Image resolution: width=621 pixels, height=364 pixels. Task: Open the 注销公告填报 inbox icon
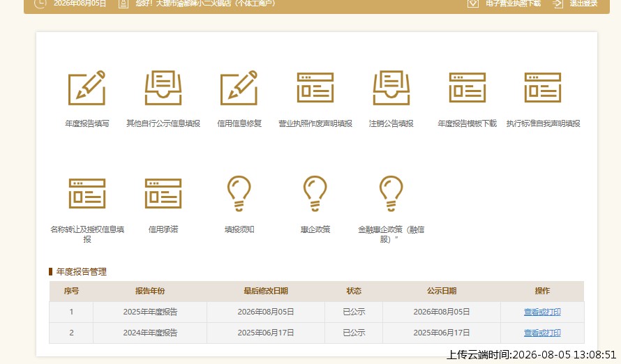pyautogui.click(x=391, y=87)
